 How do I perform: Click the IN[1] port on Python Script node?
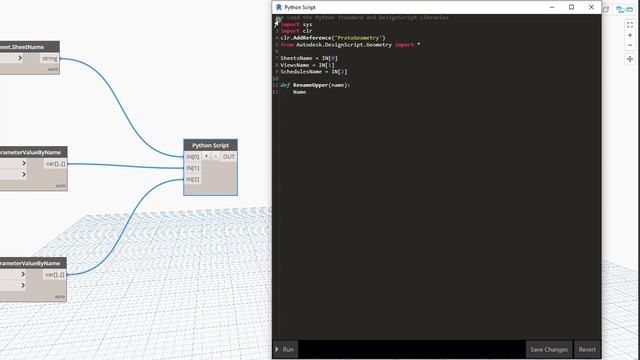pos(193,168)
